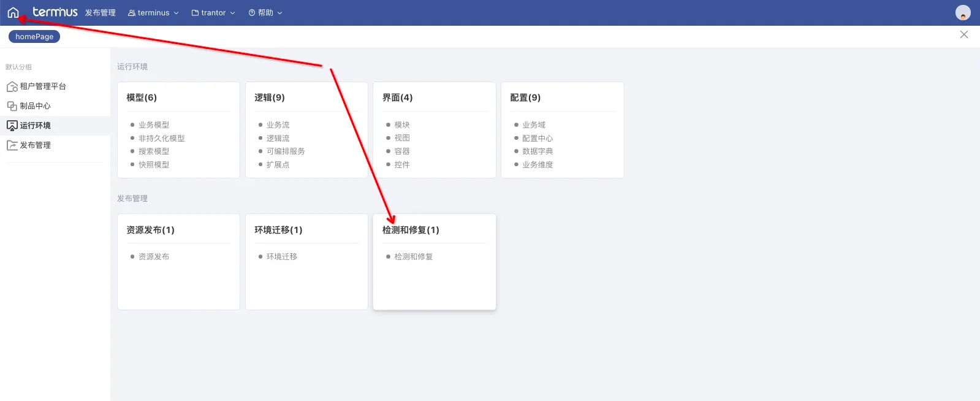Click 发布管理 title in top bar
Viewport: 980px width, 401px height.
coord(101,13)
